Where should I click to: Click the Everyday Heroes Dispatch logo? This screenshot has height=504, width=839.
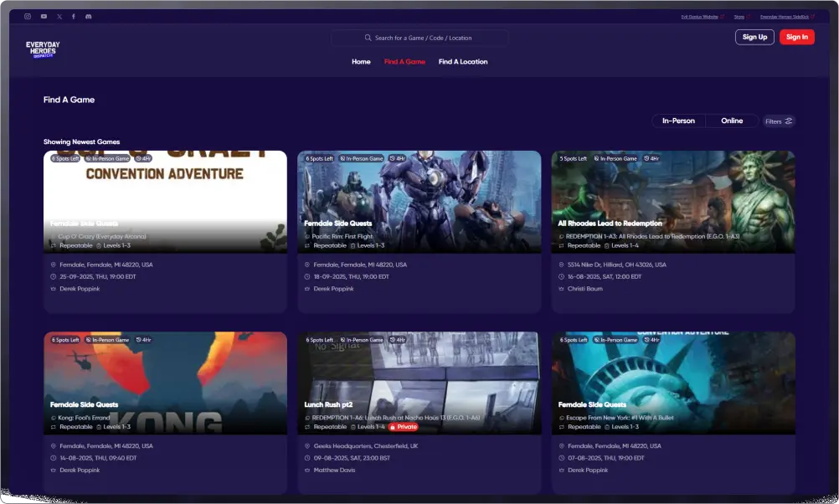coord(43,49)
